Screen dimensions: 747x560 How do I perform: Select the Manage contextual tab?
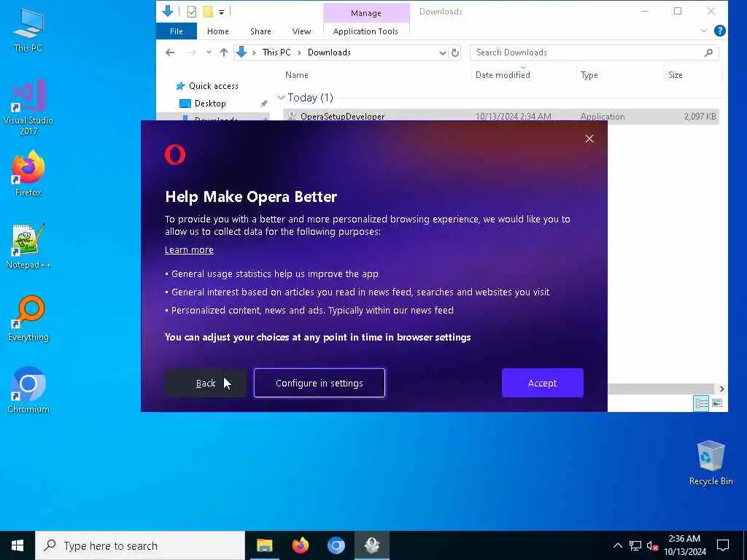point(366,13)
